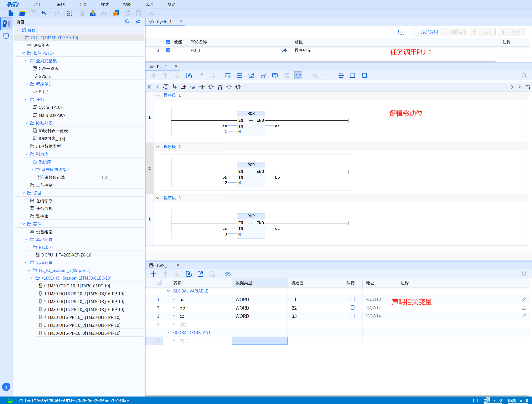Collapse program segment 2 section
This screenshot has height=404, width=532.
(x=157, y=147)
